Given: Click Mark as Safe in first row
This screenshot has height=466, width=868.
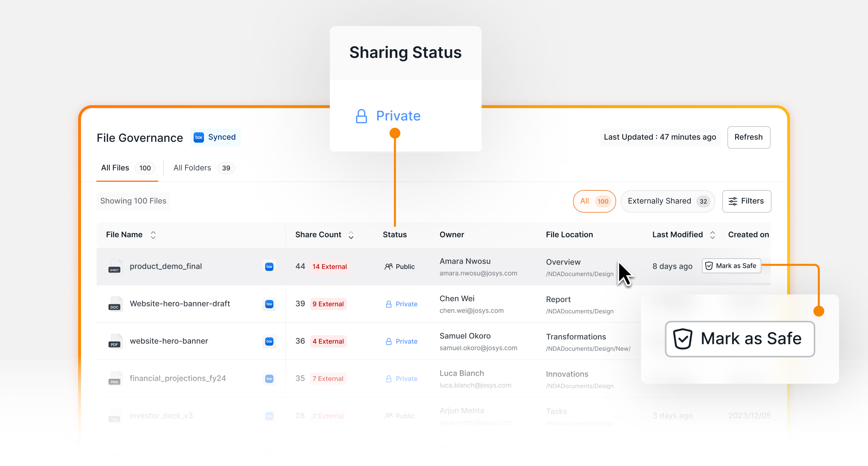Looking at the screenshot, I should (731, 266).
